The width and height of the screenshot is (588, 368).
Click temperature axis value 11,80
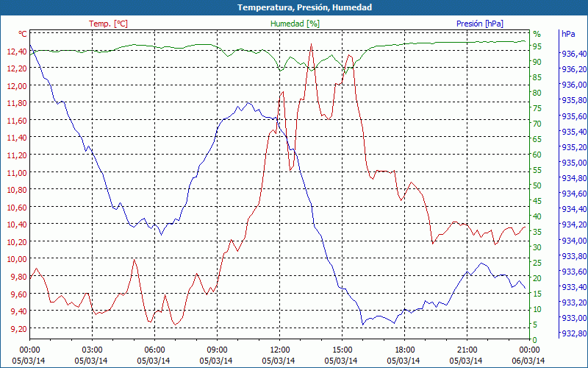[17, 103]
